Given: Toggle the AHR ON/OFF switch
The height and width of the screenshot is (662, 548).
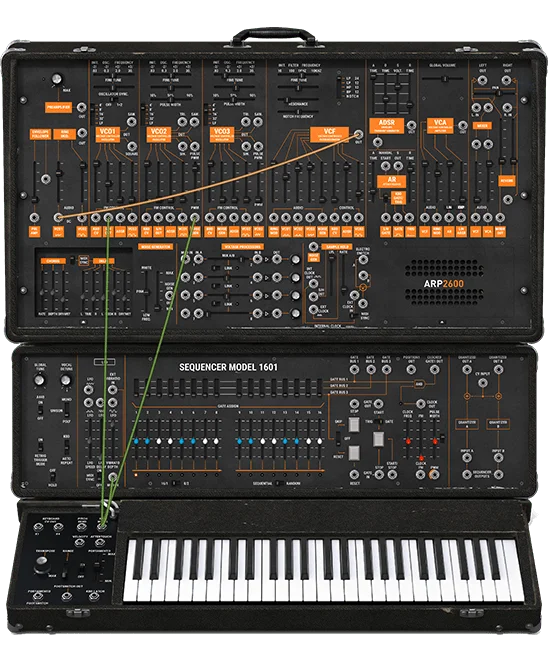Looking at the screenshot, I should [40, 410].
